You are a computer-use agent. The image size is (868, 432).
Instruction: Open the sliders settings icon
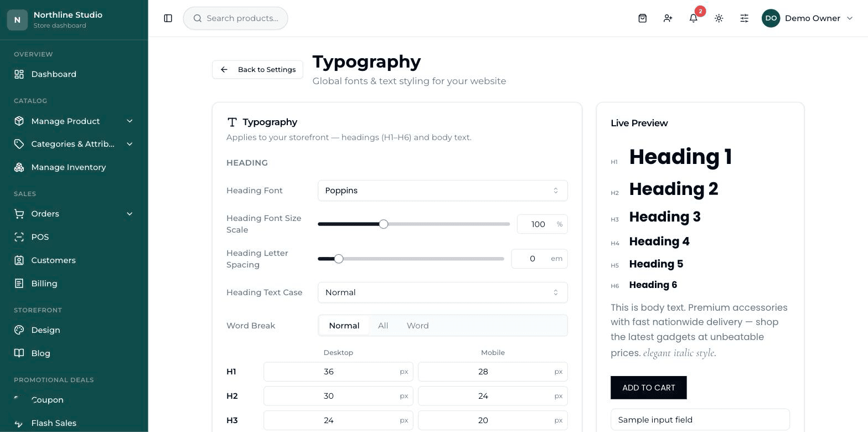pos(745,18)
